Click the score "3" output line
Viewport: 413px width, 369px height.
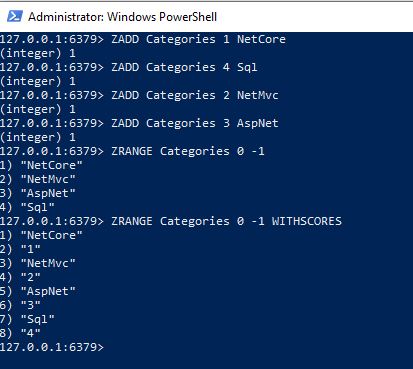point(20,305)
